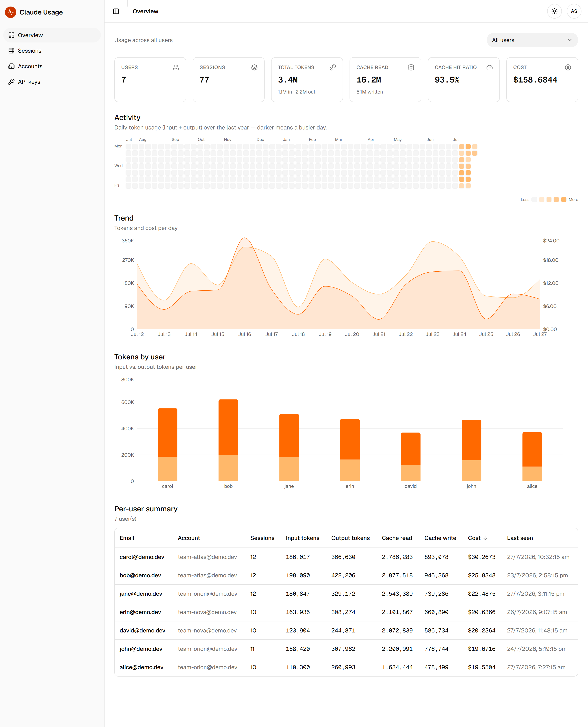Click the Cost sort arrow icon
Screen dimensions: 588x727
coord(485,538)
